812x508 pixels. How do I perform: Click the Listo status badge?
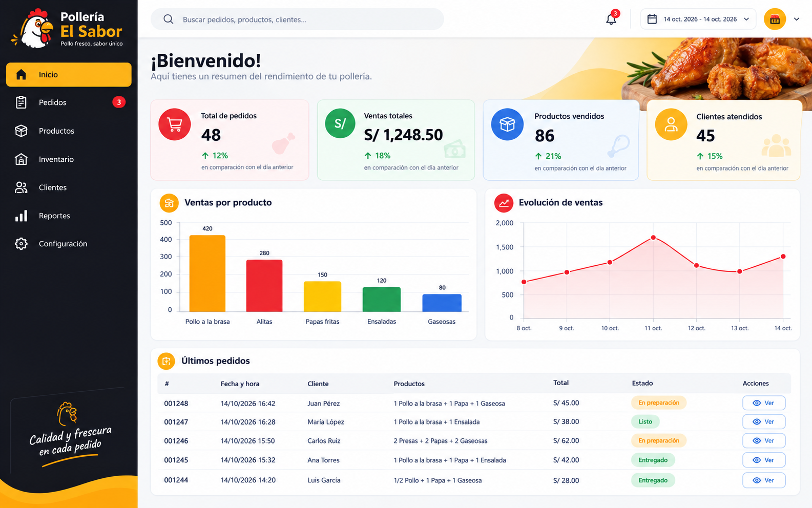click(x=646, y=422)
